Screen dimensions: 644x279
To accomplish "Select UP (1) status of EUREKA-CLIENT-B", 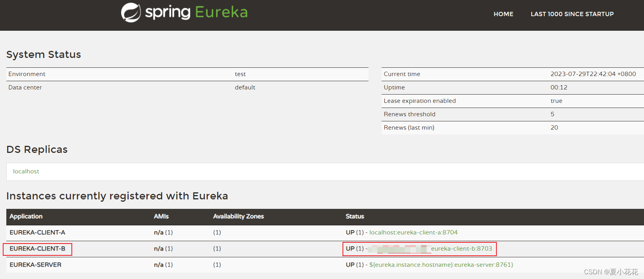I will click(355, 249).
